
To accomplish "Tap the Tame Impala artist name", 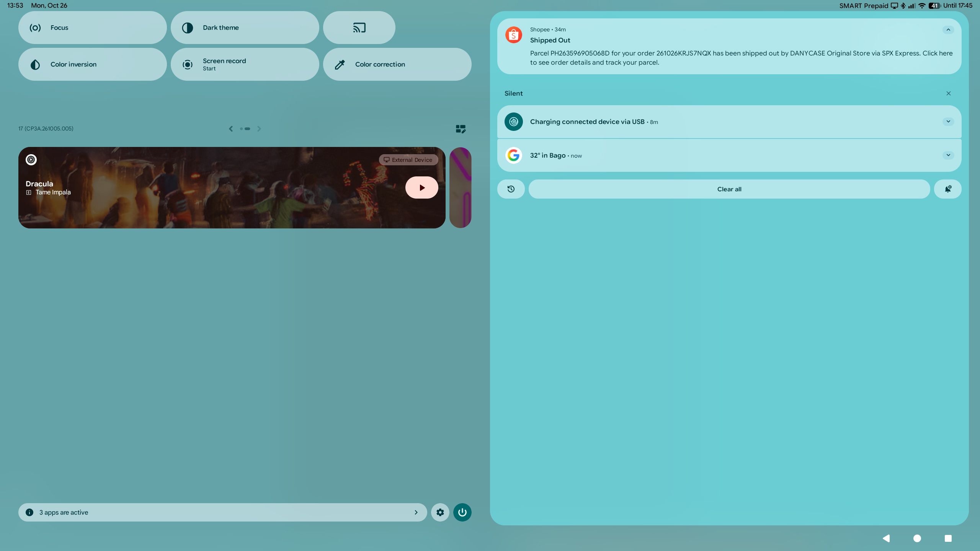I will point(53,192).
